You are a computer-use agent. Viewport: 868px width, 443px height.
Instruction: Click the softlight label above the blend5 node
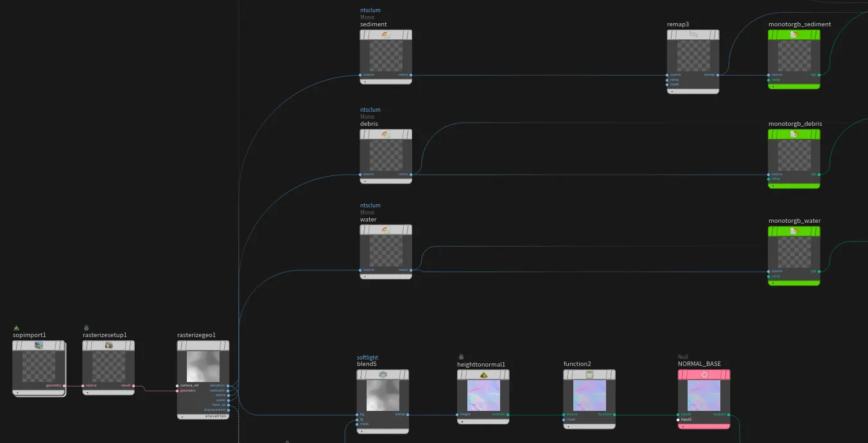(367, 357)
